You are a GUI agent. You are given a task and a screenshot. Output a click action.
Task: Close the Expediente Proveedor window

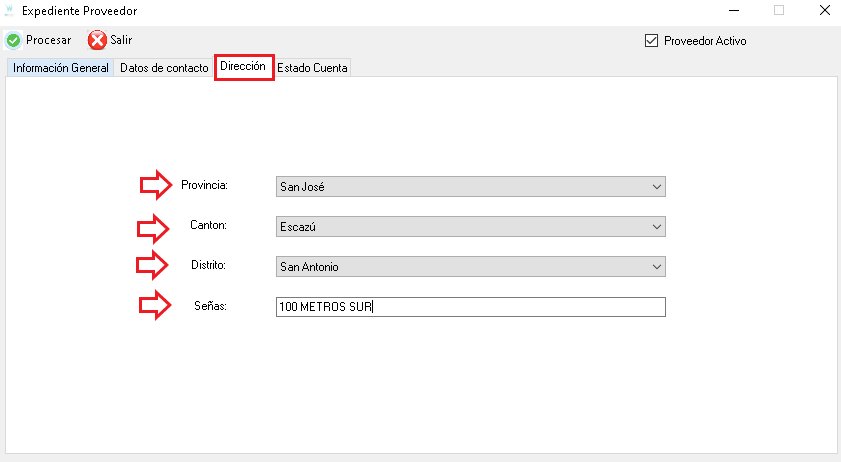point(825,10)
